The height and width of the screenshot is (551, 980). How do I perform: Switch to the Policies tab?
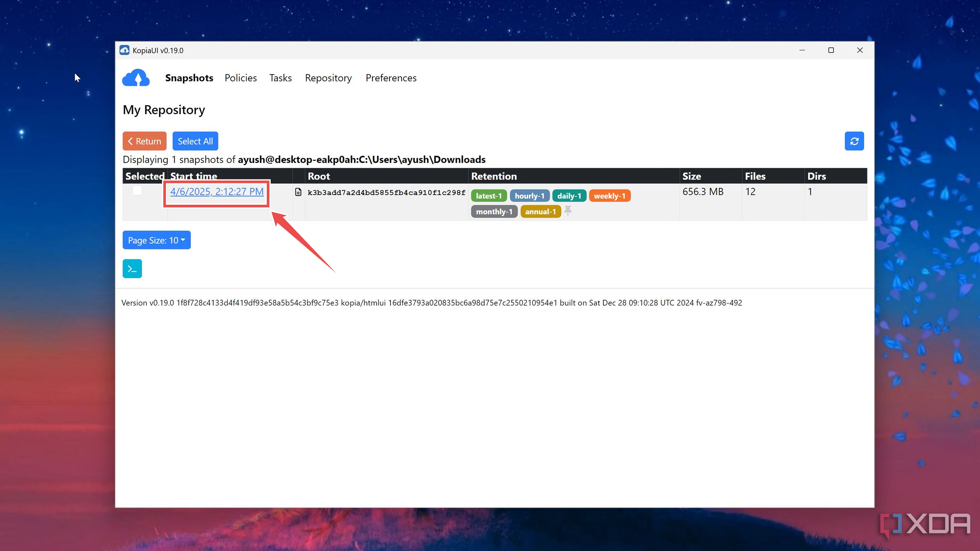[x=240, y=78]
